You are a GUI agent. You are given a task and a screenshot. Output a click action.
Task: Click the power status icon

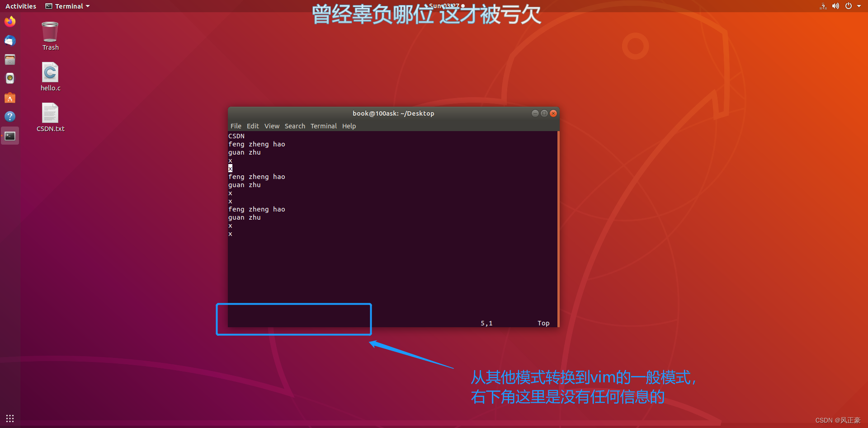click(849, 6)
